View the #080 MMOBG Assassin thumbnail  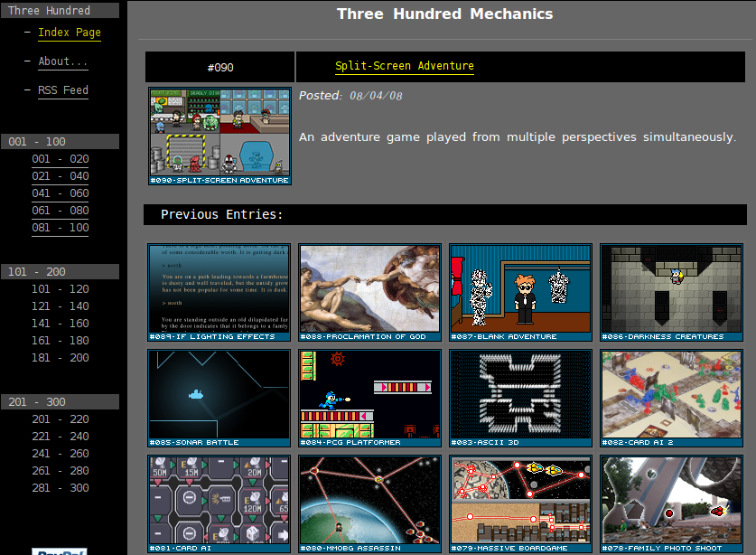coord(369,503)
